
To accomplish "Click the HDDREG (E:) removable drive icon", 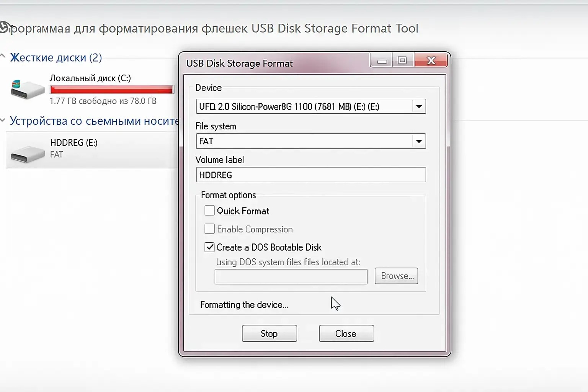I will point(28,154).
